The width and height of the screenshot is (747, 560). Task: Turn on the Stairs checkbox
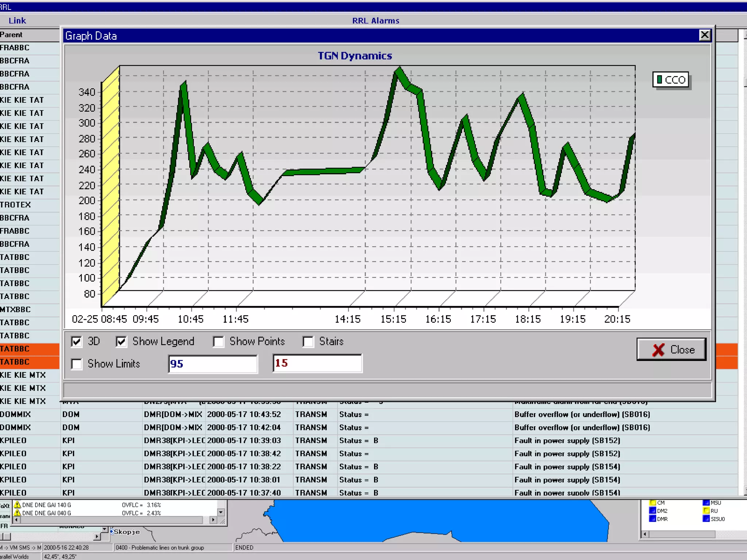pos(308,342)
